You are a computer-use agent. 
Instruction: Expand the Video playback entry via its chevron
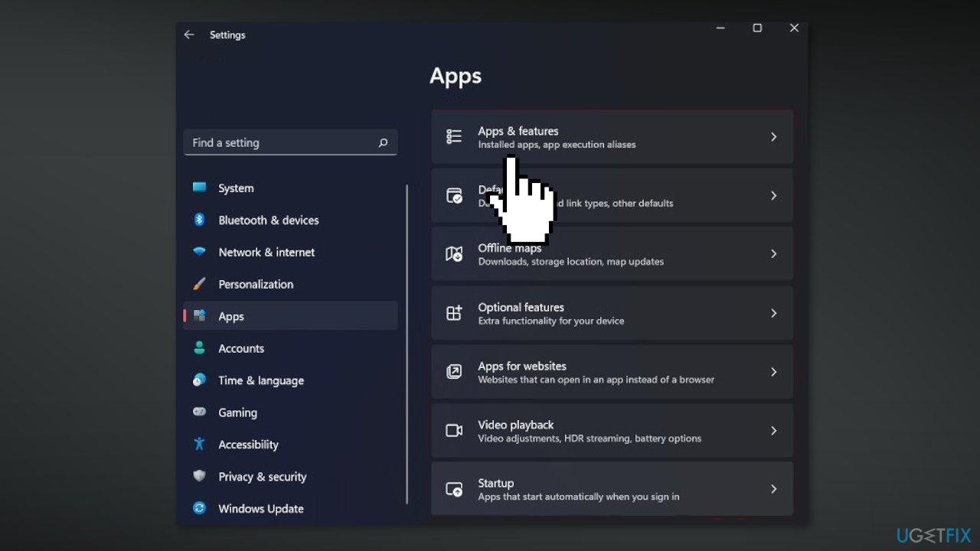point(774,431)
